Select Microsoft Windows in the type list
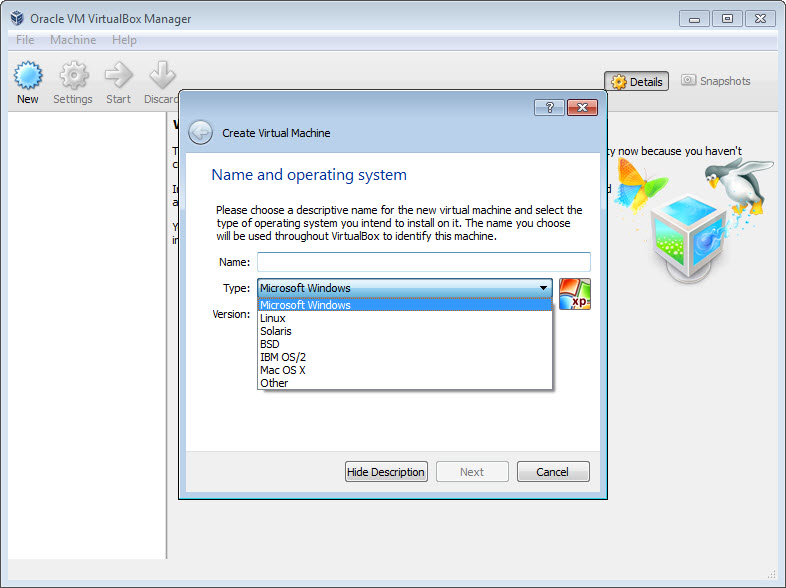The width and height of the screenshot is (786, 588). tap(405, 305)
